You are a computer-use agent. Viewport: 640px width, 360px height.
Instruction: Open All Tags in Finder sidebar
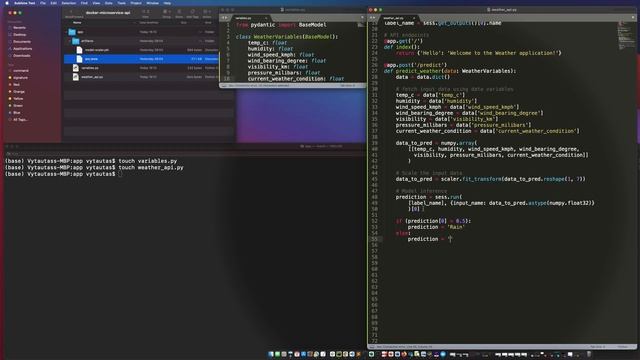point(20,120)
